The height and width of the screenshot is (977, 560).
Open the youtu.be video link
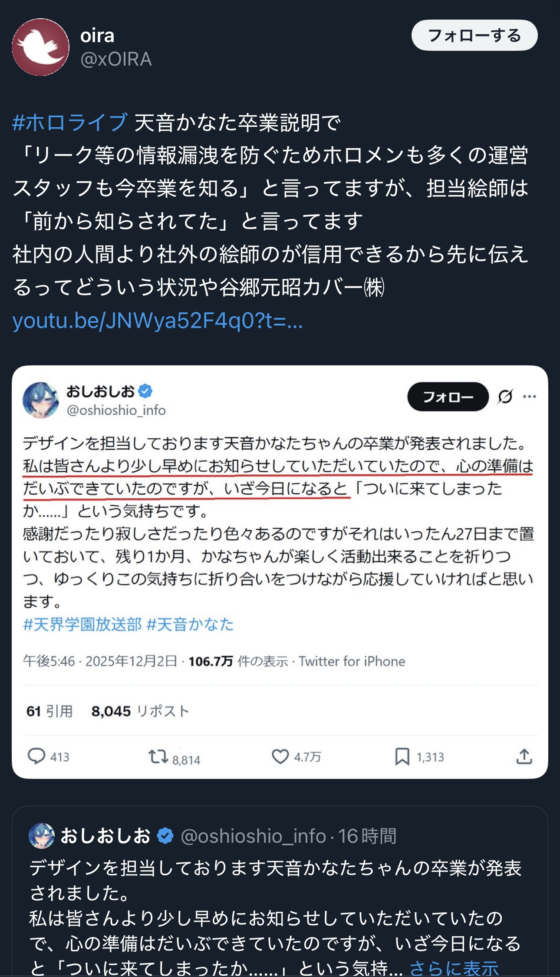pos(158,321)
